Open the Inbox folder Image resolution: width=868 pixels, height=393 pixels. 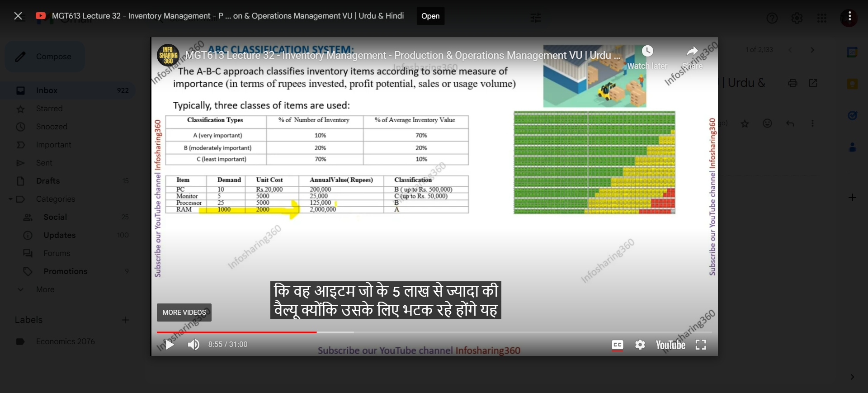68,90
